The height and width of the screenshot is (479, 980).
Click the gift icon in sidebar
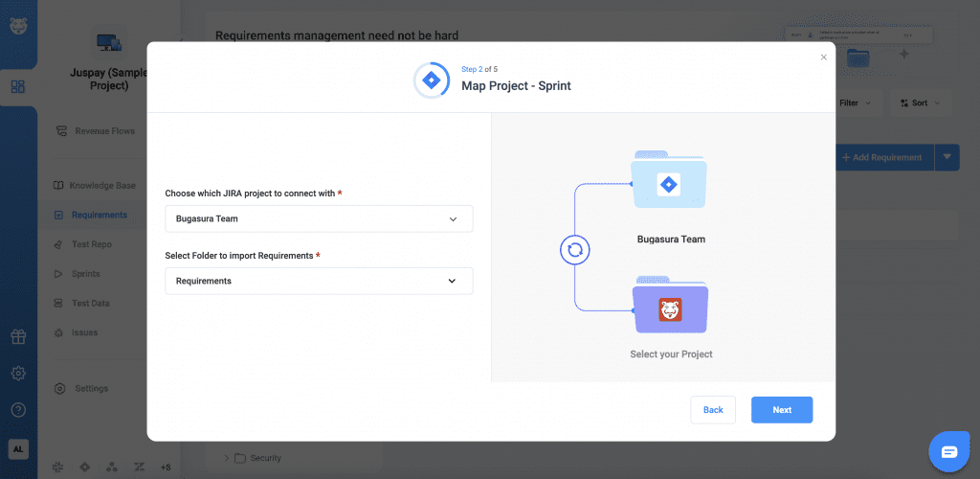18,336
